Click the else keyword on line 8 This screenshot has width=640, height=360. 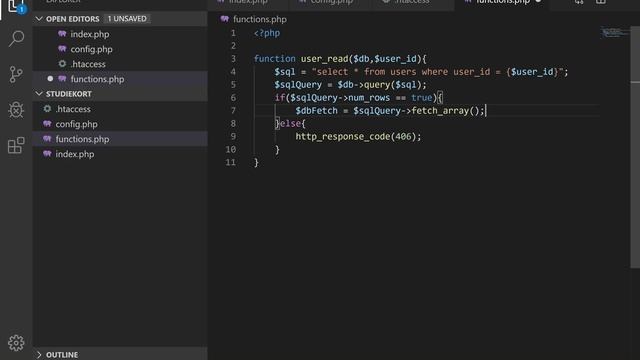click(x=290, y=124)
